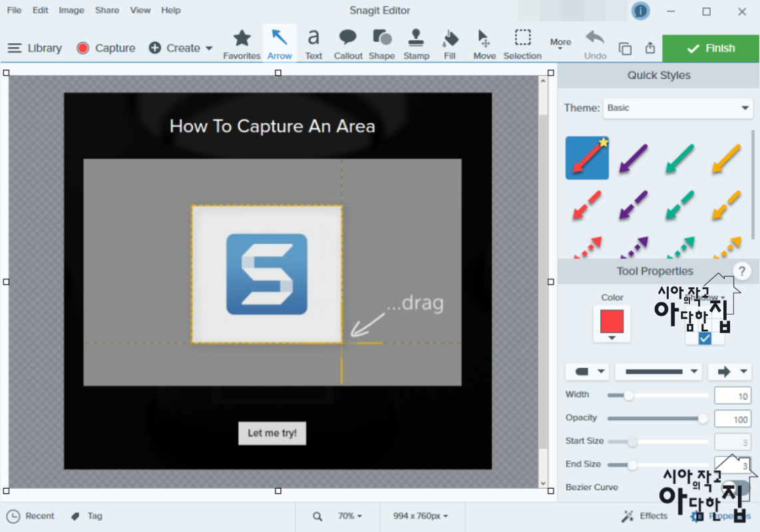The image size is (760, 532).
Task: Open the File menu
Action: (x=14, y=10)
